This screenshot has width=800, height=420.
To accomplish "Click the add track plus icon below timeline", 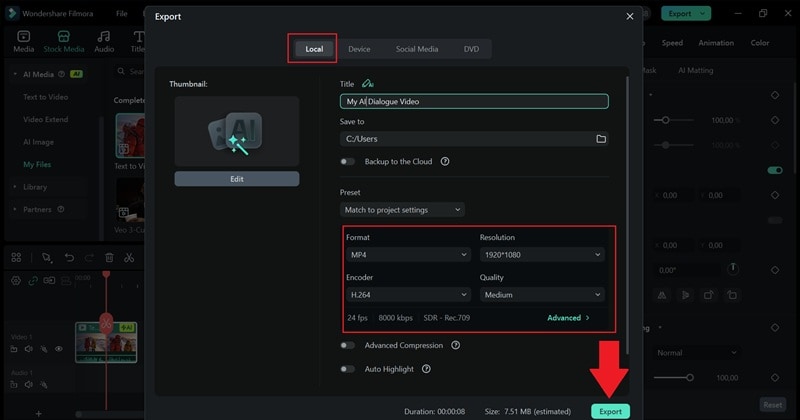I will [38, 413].
